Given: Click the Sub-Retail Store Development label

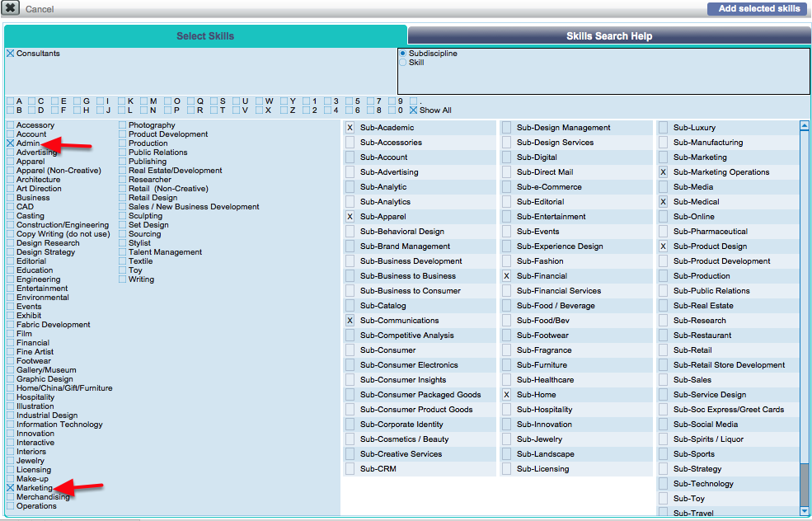Looking at the screenshot, I should click(x=729, y=365).
